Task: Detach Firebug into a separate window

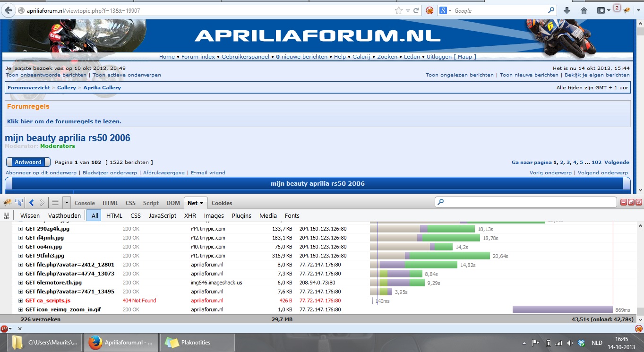Action: click(x=631, y=202)
